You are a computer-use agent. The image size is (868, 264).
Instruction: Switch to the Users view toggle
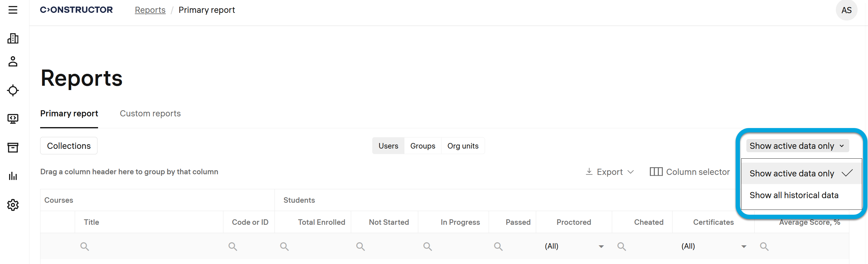pyautogui.click(x=388, y=146)
